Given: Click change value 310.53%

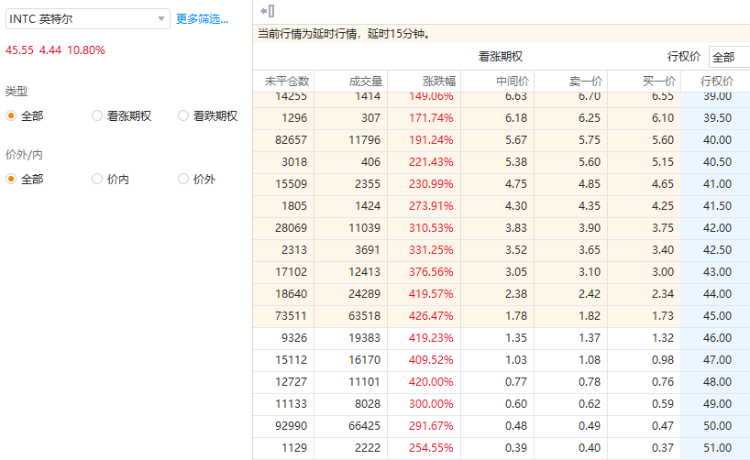Looking at the screenshot, I should click(431, 228).
